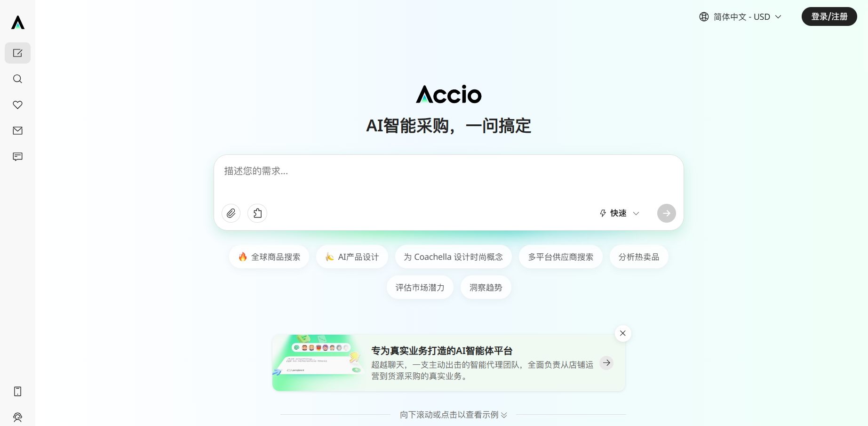Click the Accio logo in sidebar

click(18, 22)
